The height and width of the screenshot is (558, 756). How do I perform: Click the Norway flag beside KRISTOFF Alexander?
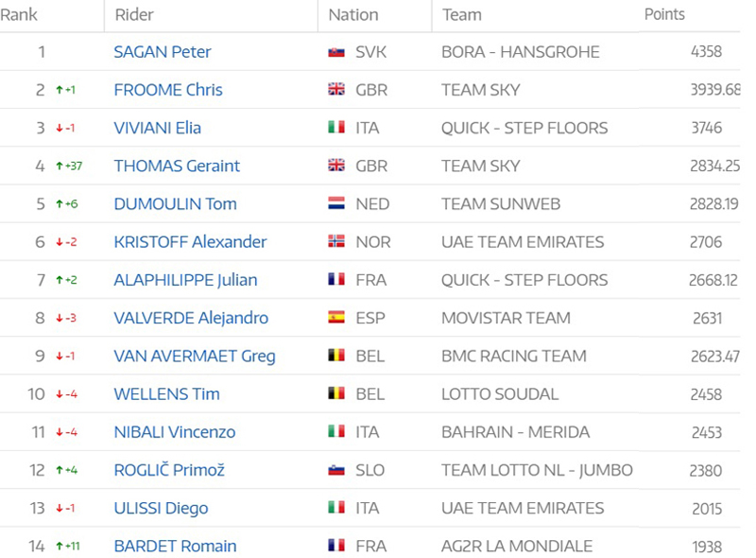click(x=335, y=242)
